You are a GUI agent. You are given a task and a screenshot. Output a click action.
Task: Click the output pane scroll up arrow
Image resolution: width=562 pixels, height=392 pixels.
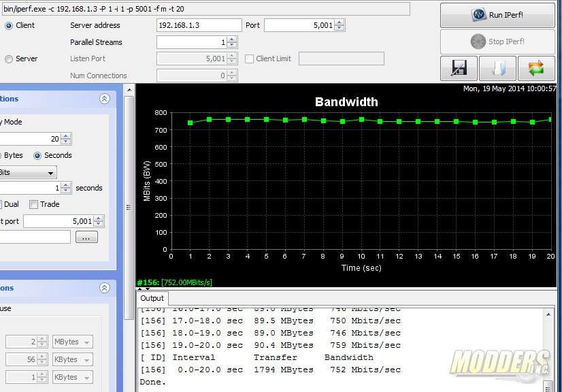(x=548, y=314)
